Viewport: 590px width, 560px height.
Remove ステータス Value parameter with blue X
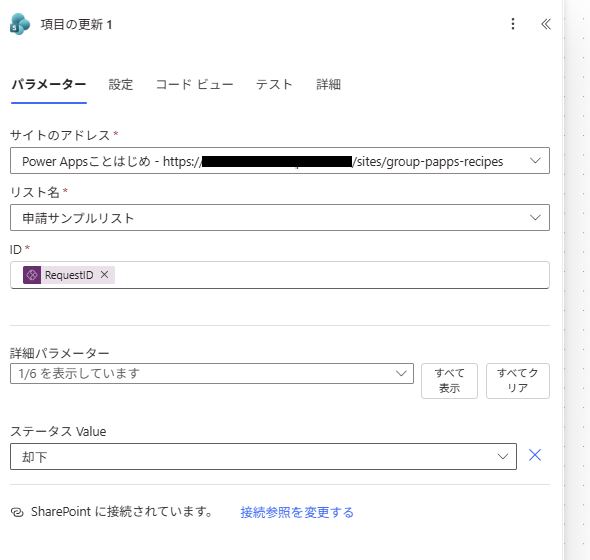(535, 455)
